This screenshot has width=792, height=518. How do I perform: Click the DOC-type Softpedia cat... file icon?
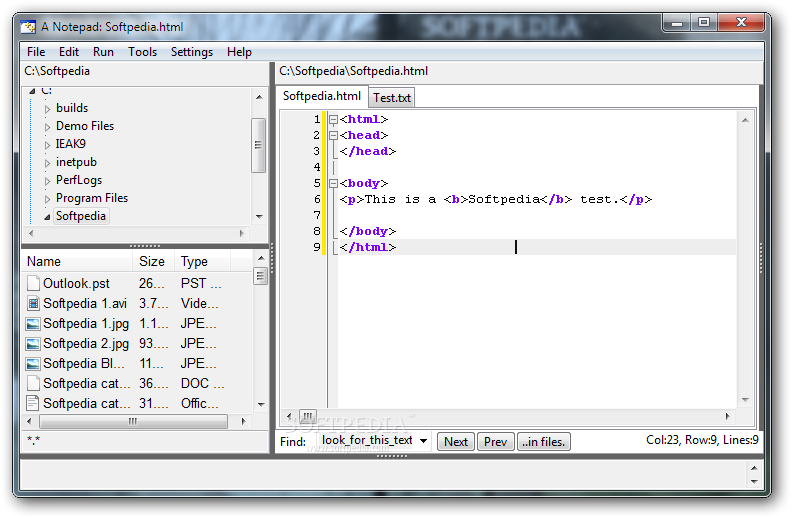click(33, 383)
